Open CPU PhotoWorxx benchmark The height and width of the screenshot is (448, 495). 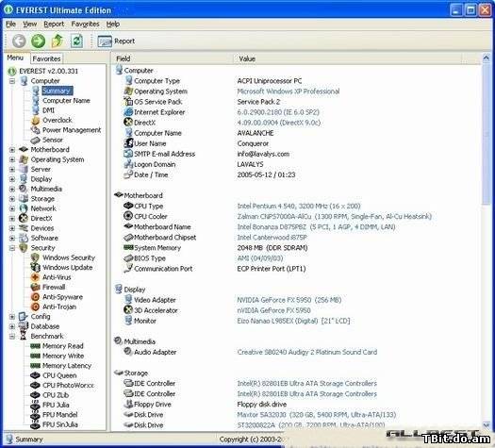68,385
